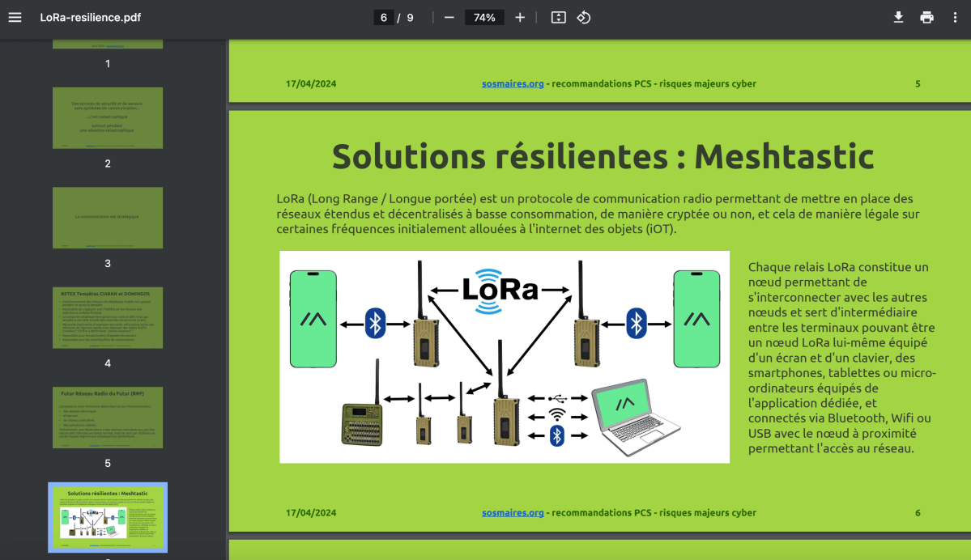Click the zoom out minus button
971x560 pixels.
pyautogui.click(x=449, y=17)
